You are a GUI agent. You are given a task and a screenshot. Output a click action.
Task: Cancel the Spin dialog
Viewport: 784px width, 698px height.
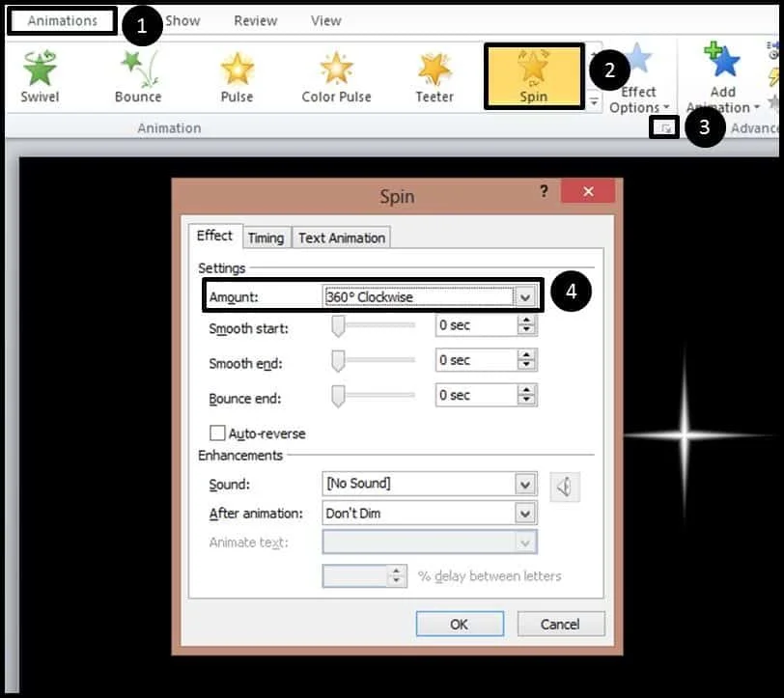tap(561, 624)
